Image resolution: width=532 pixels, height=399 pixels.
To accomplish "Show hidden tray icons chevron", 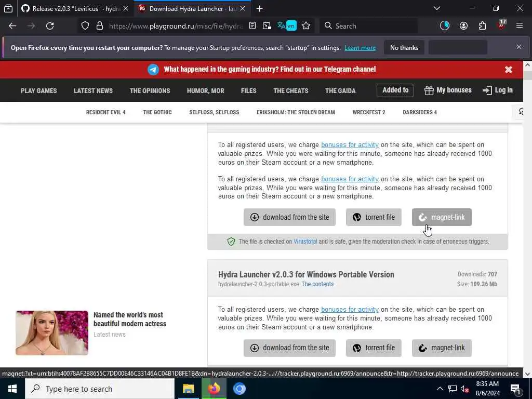I will point(440,389).
